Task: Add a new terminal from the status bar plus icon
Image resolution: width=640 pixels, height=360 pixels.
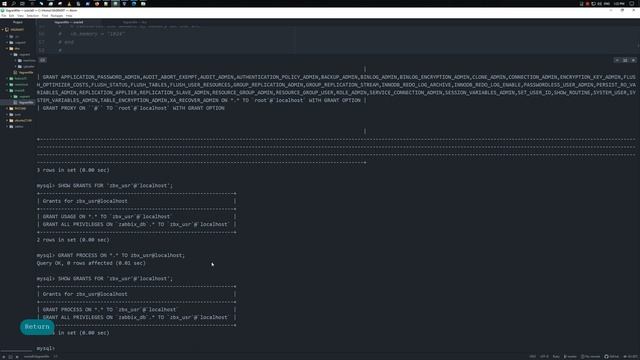Action: (x=4, y=356)
